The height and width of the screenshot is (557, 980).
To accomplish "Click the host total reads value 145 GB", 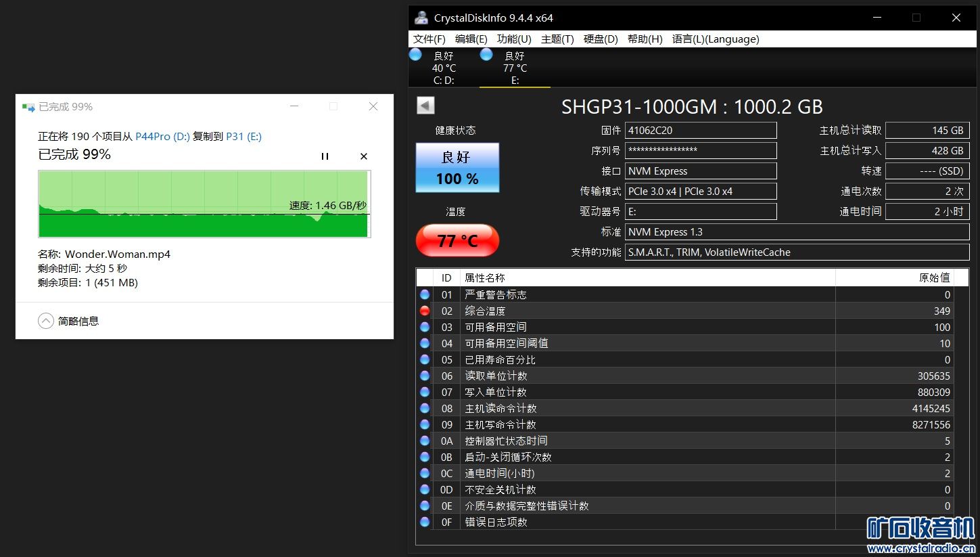I will pyautogui.click(x=927, y=131).
